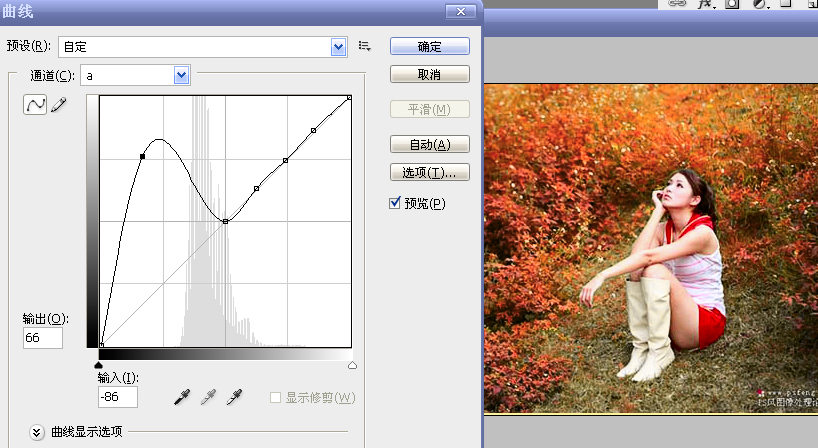Expand Curve Display Options section
This screenshot has width=818, height=448.
[37, 432]
